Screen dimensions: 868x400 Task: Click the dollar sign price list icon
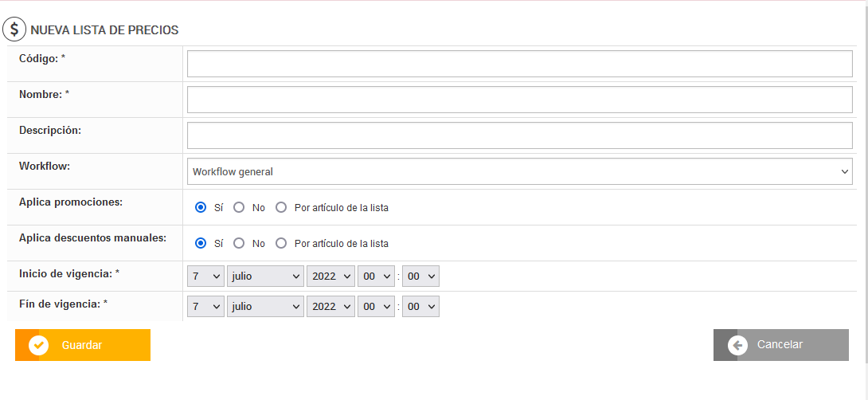[x=14, y=30]
